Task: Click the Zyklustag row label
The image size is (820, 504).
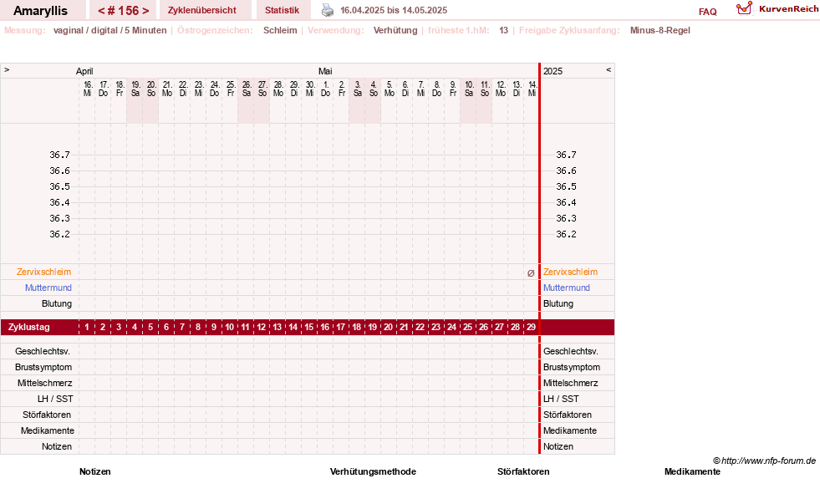Action: [x=28, y=328]
